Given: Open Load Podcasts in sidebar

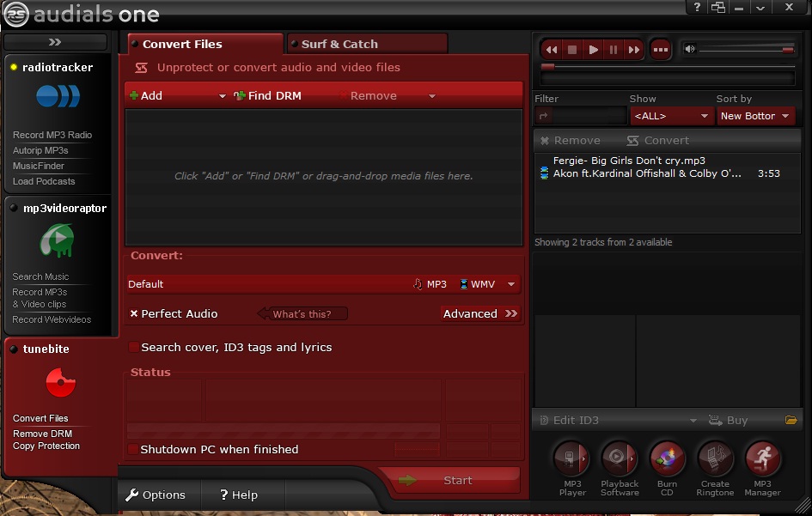Looking at the screenshot, I should (44, 182).
